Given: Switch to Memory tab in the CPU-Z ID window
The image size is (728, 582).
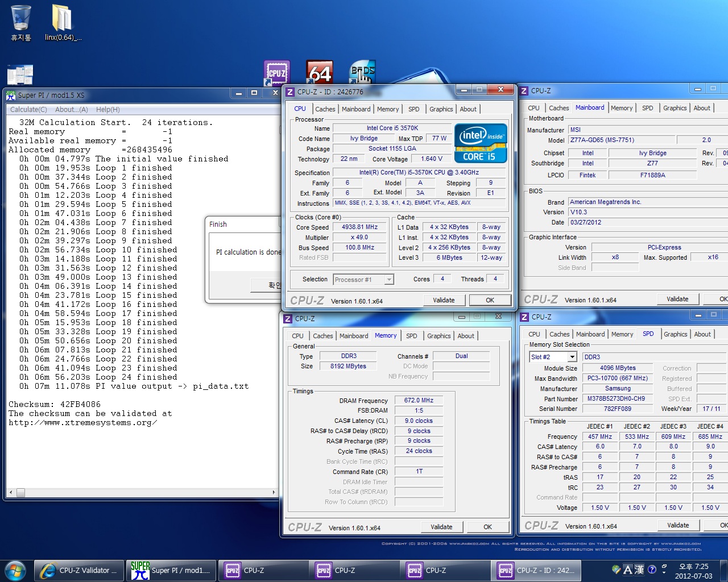Looking at the screenshot, I should (x=388, y=109).
